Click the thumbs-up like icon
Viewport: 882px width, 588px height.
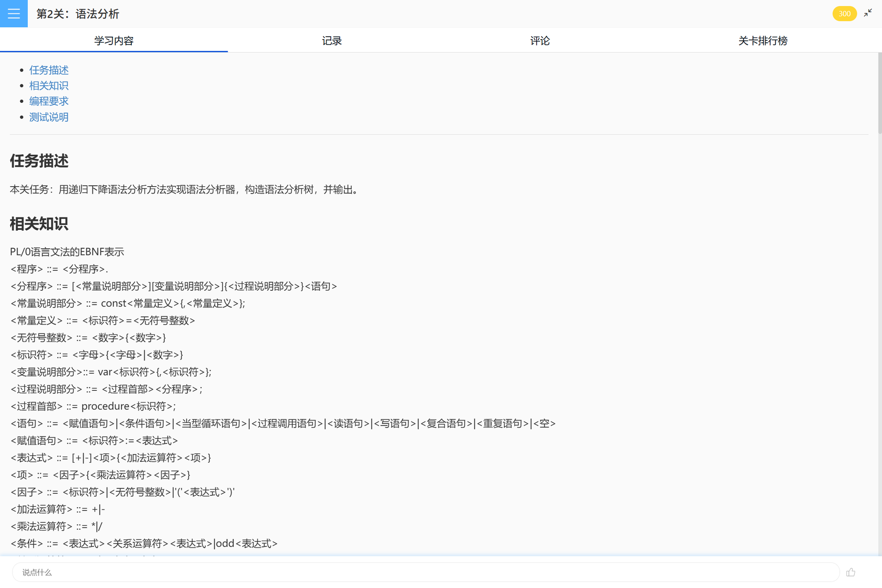(x=851, y=572)
